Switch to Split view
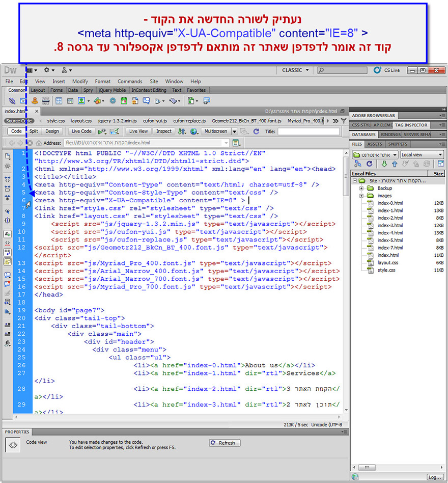The width and height of the screenshot is (448, 483). tap(34, 131)
